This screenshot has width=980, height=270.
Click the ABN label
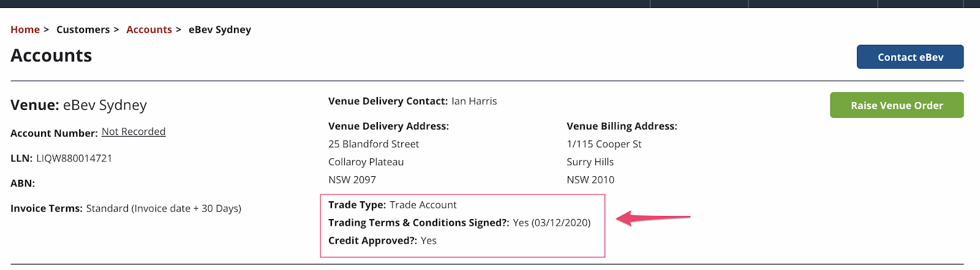pos(23,183)
